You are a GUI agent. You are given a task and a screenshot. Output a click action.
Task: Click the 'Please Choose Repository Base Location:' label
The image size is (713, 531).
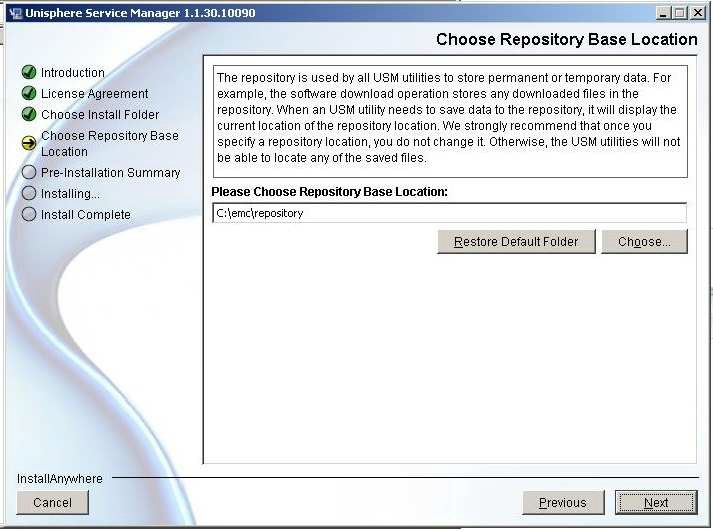330,192
